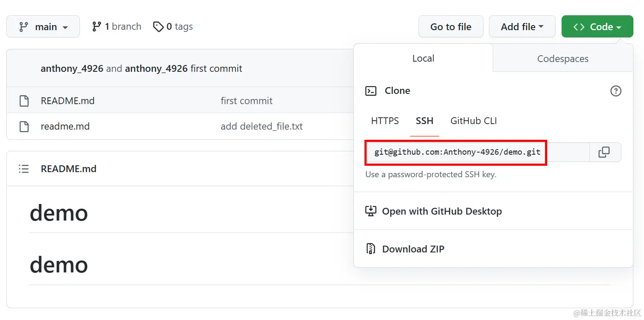Switch to the Local tab
The image size is (644, 320).
pyautogui.click(x=423, y=58)
